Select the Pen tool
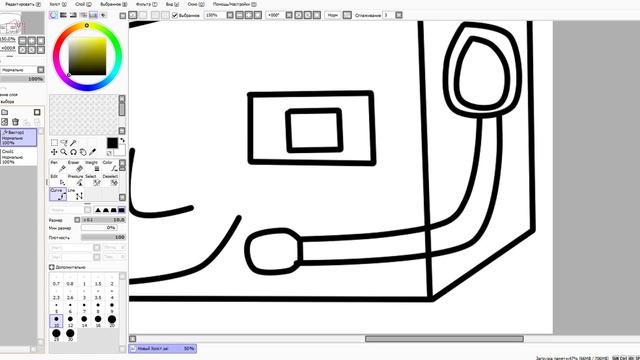Viewport: 640px width, 360px height. coord(58,166)
